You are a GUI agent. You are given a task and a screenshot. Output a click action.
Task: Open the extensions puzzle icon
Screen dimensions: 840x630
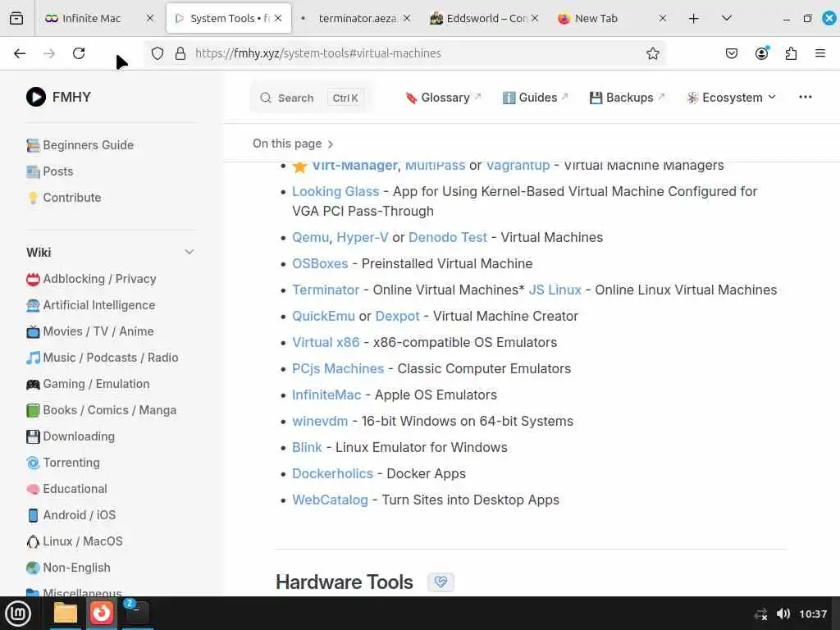coord(791,53)
